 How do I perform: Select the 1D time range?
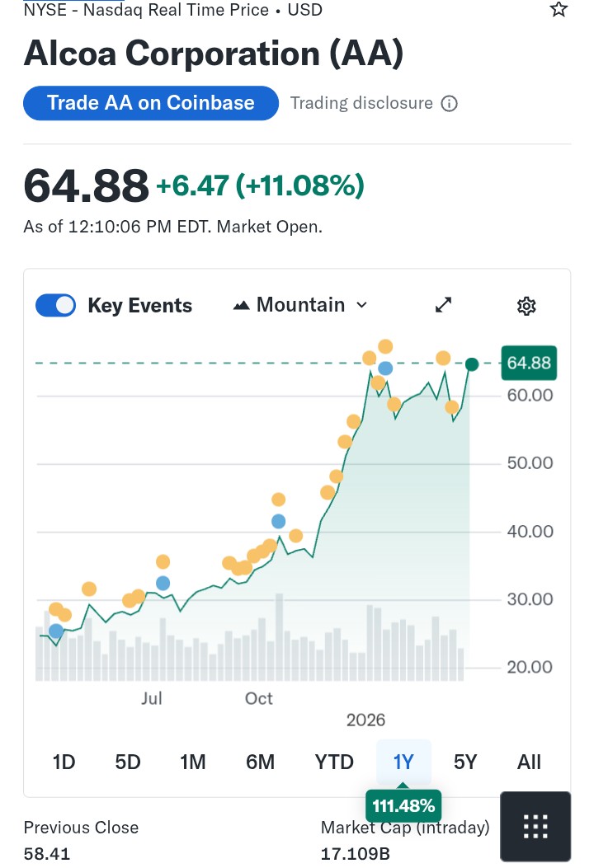pyautogui.click(x=64, y=762)
